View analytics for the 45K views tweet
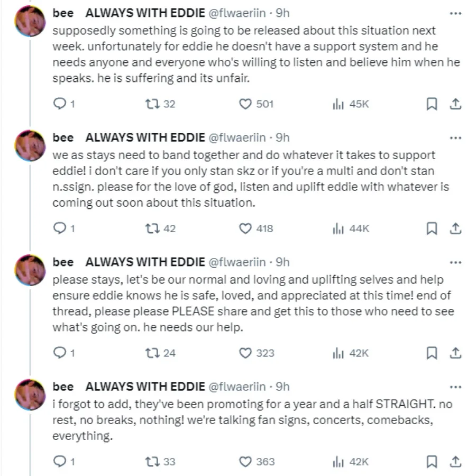Screen dimensions: 476x476 (x=338, y=104)
